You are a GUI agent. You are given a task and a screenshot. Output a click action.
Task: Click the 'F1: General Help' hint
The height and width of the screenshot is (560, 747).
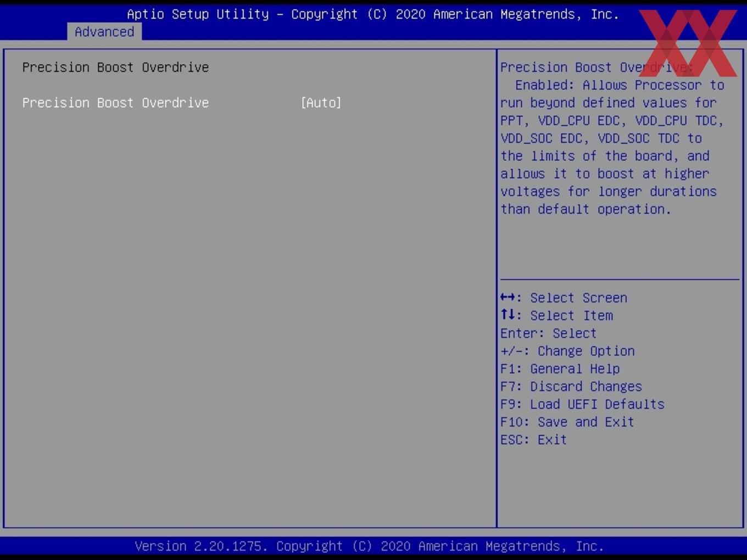(560, 368)
